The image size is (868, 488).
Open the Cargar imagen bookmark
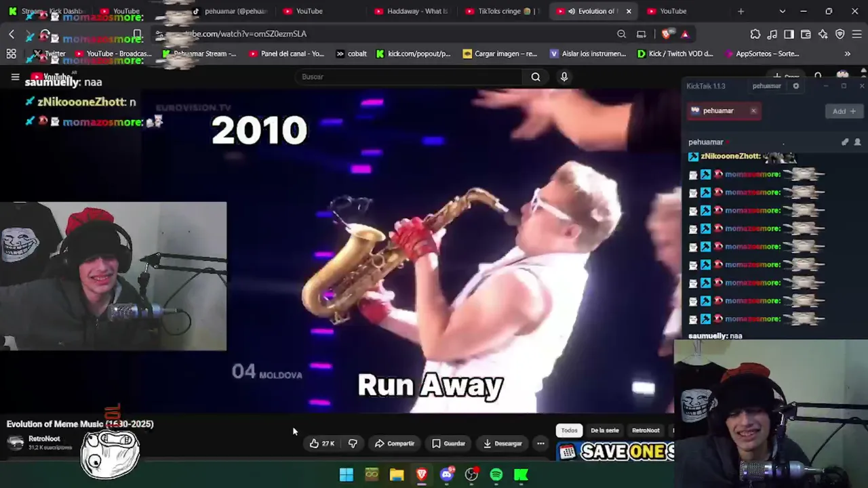(x=500, y=54)
